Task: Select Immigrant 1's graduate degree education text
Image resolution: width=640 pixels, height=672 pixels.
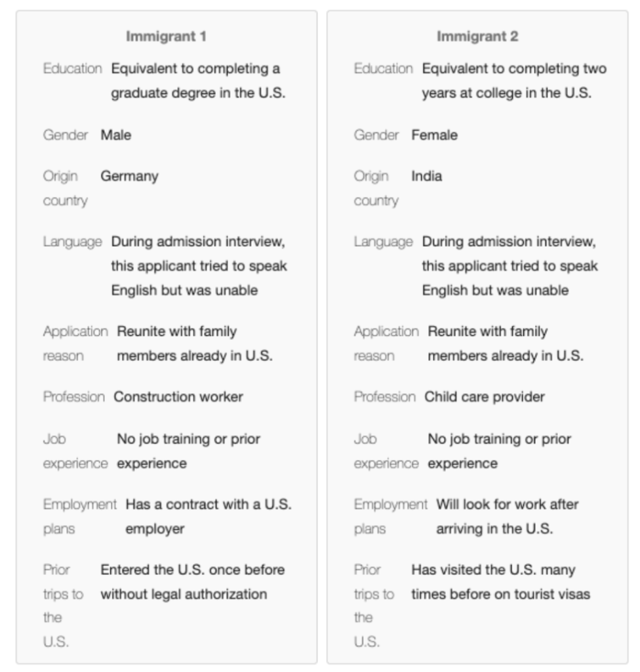Action: [x=197, y=81]
